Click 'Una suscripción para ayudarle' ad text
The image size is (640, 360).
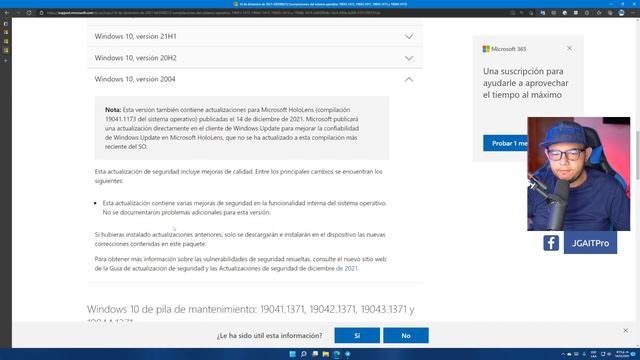(525, 83)
